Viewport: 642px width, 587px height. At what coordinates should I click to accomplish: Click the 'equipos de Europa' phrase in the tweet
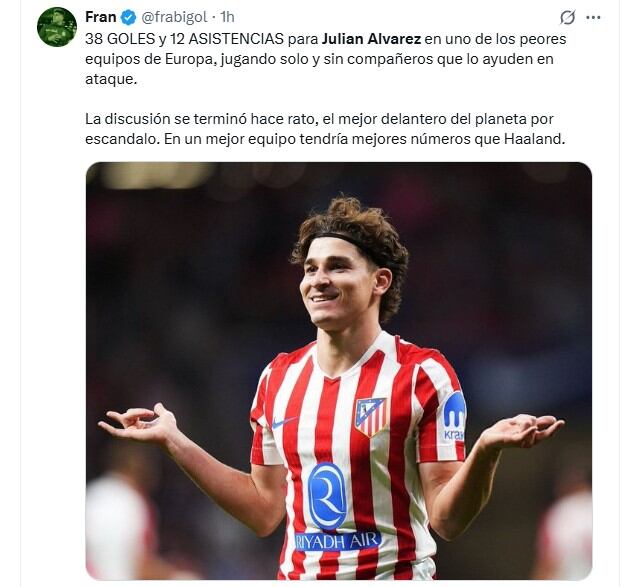pos(149,59)
